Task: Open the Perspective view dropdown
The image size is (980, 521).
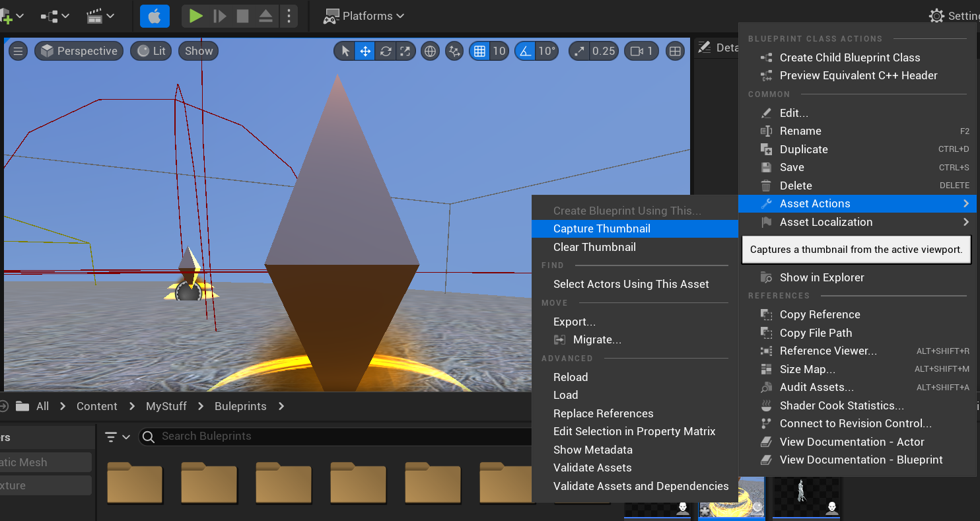Action: tap(79, 51)
